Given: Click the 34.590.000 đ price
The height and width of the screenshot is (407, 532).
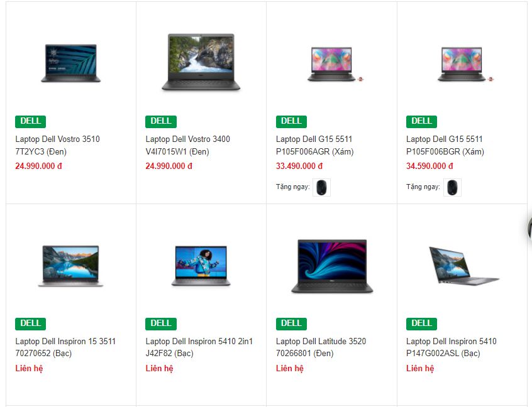Looking at the screenshot, I should pyautogui.click(x=429, y=166).
